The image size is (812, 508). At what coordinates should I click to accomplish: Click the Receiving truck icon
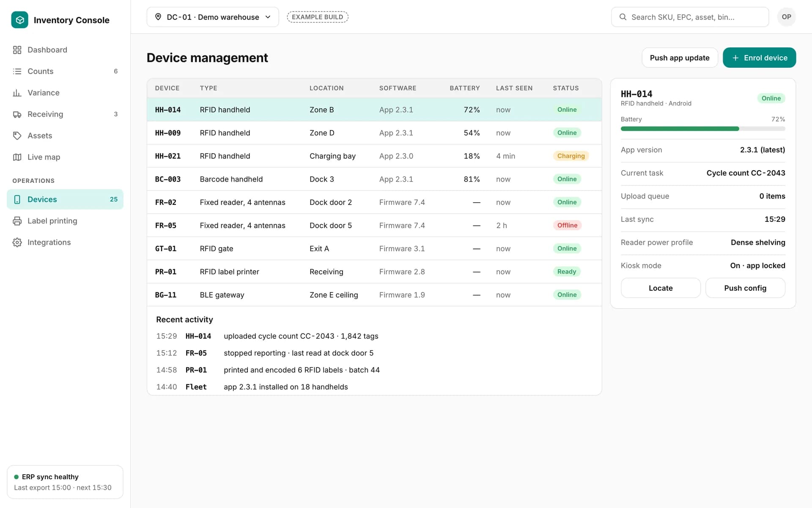[17, 114]
